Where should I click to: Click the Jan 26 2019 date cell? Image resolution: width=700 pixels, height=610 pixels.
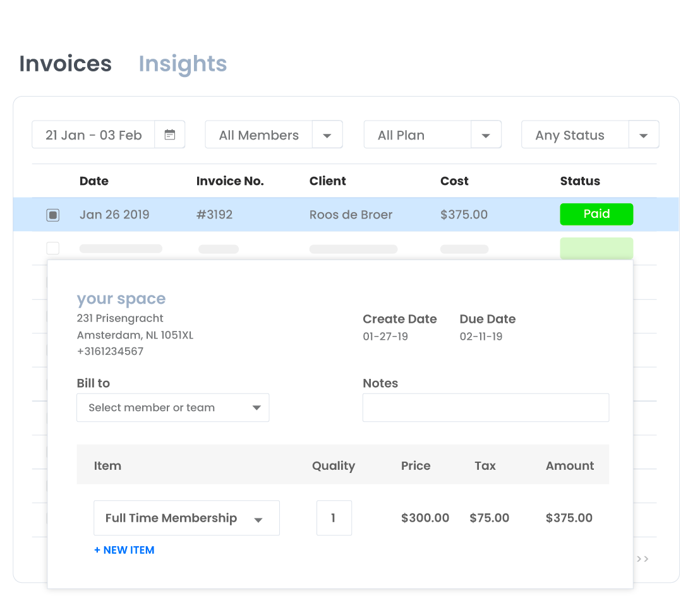click(x=114, y=215)
